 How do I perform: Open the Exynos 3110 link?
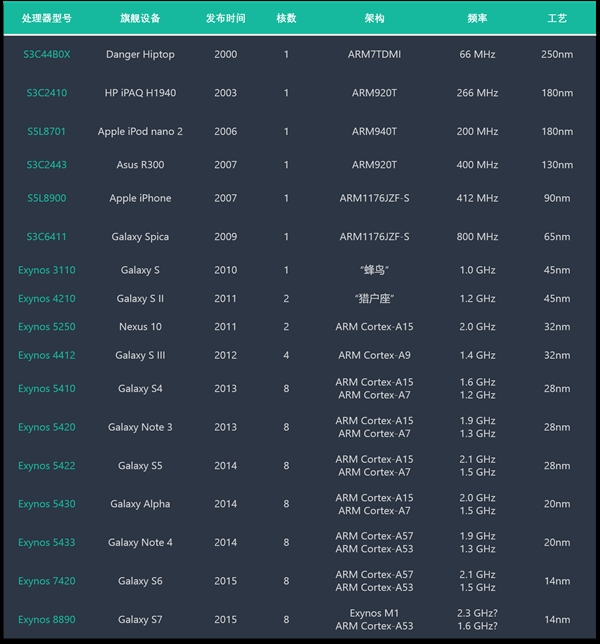pyautogui.click(x=47, y=270)
